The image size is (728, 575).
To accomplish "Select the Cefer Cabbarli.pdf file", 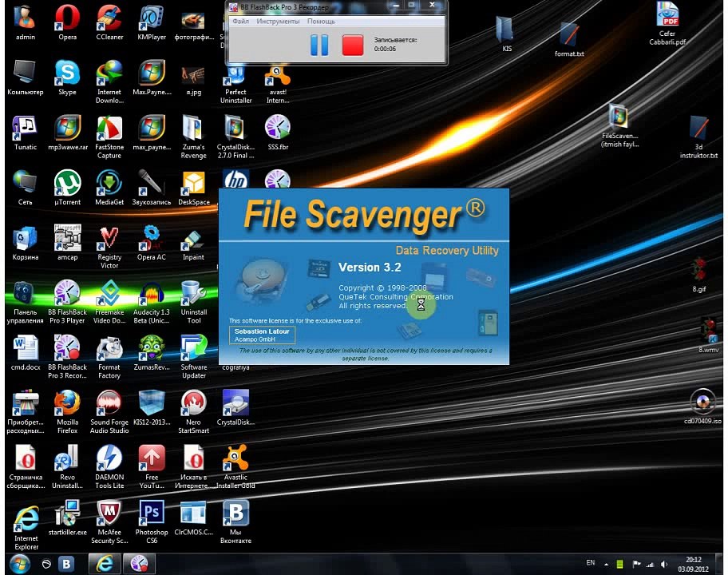I will [x=667, y=23].
